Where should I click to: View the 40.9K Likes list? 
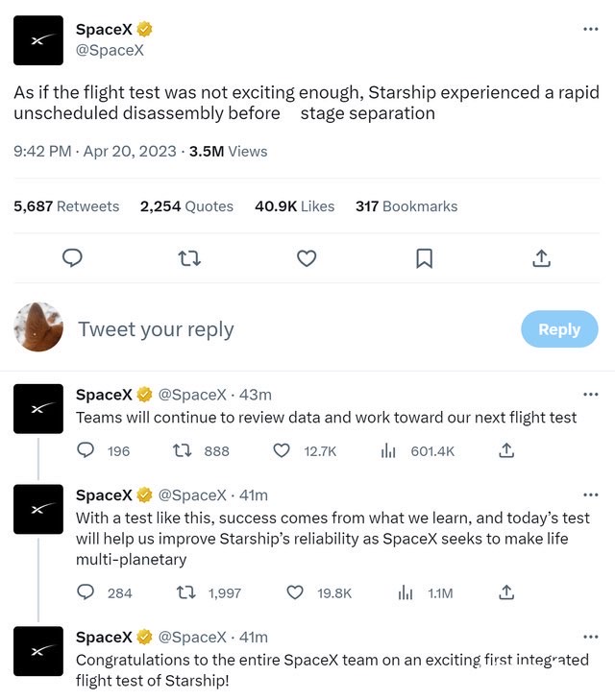coord(294,206)
